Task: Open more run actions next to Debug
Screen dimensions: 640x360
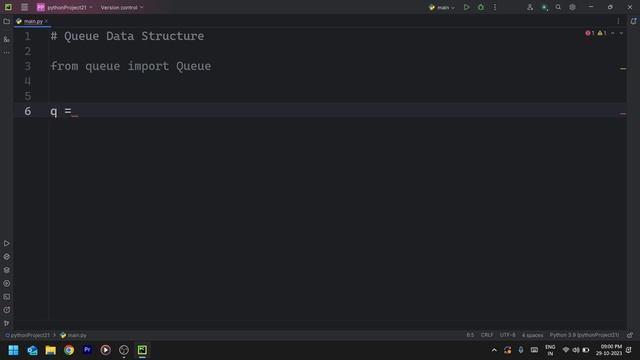Action: [x=495, y=7]
